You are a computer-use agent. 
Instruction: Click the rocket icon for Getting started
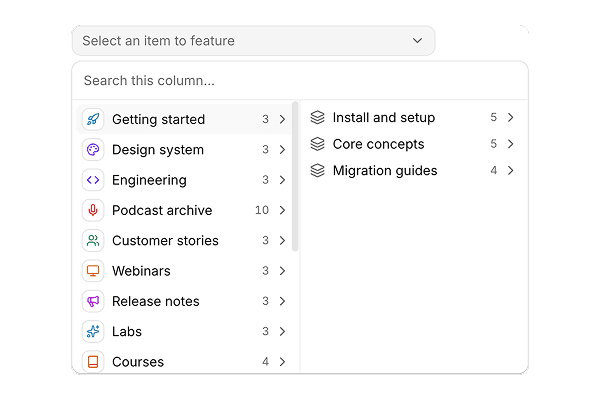(93, 119)
